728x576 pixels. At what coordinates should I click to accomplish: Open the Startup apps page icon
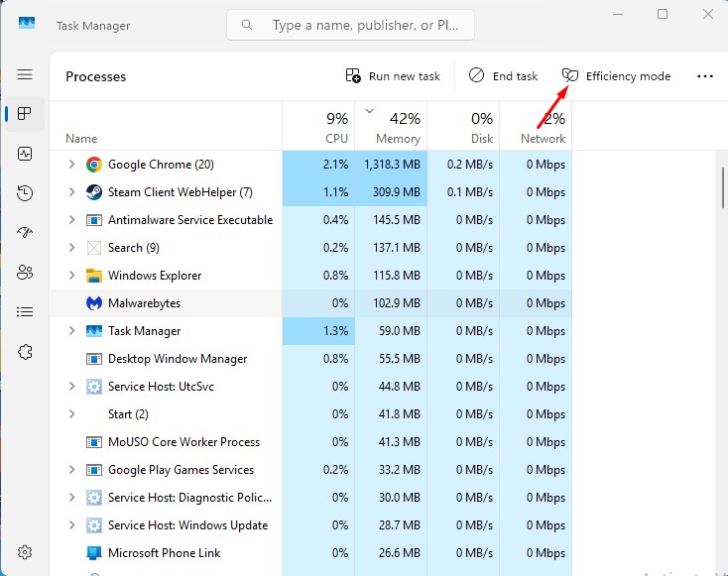[25, 233]
